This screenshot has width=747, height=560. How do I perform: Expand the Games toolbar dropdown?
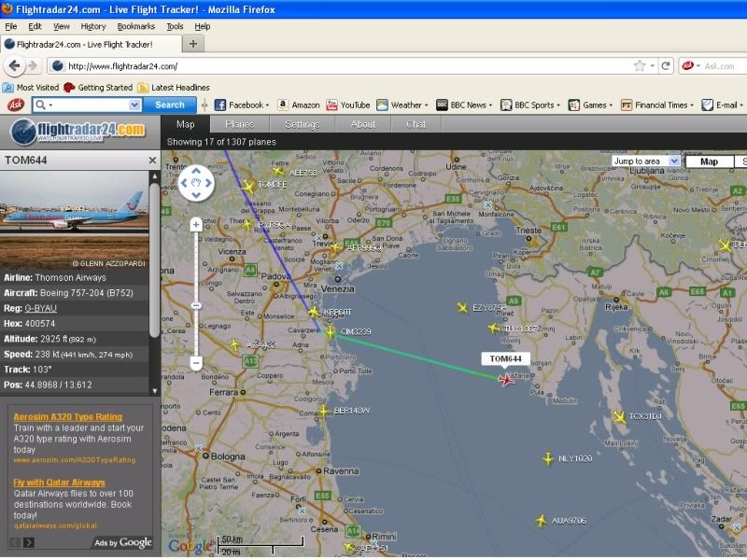click(x=611, y=105)
